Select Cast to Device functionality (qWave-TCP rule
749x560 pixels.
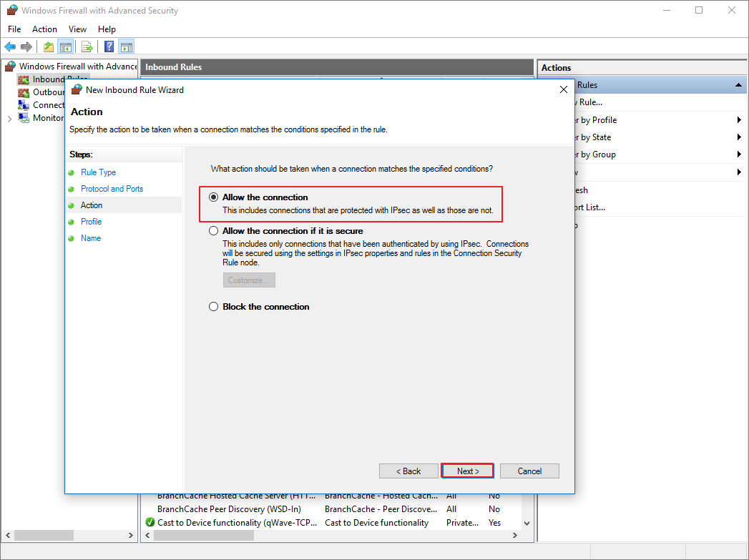click(x=237, y=523)
